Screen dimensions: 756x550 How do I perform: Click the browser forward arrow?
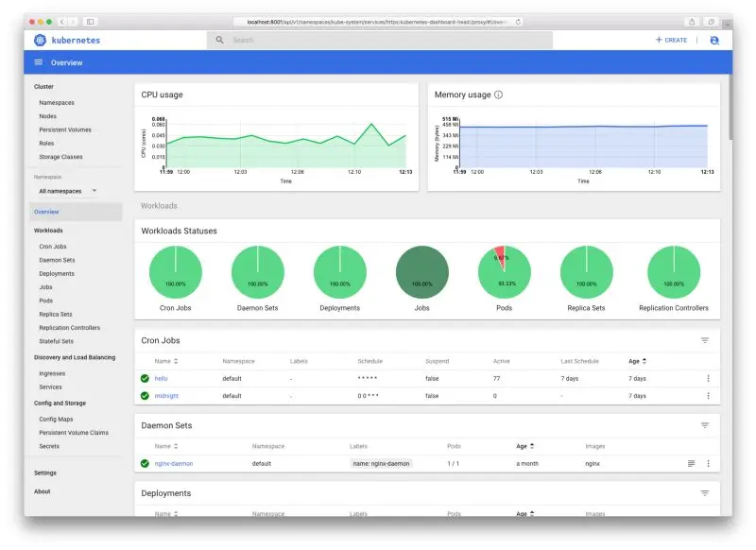click(74, 22)
